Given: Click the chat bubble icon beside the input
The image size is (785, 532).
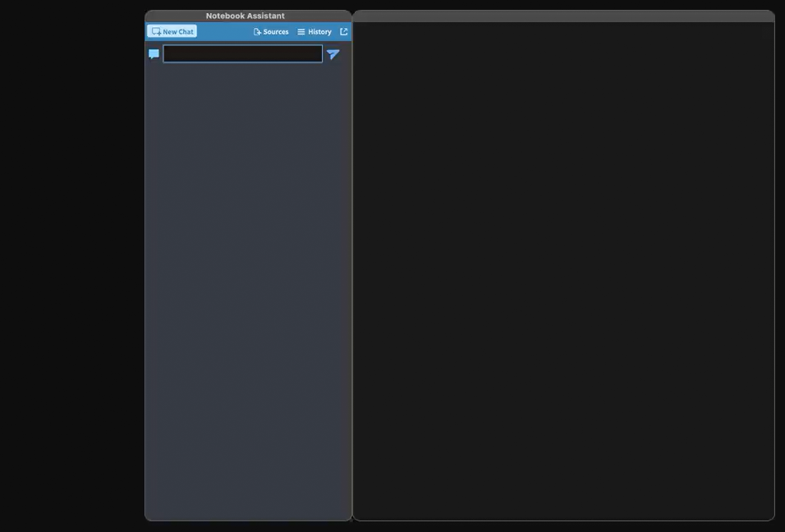Looking at the screenshot, I should [x=154, y=54].
